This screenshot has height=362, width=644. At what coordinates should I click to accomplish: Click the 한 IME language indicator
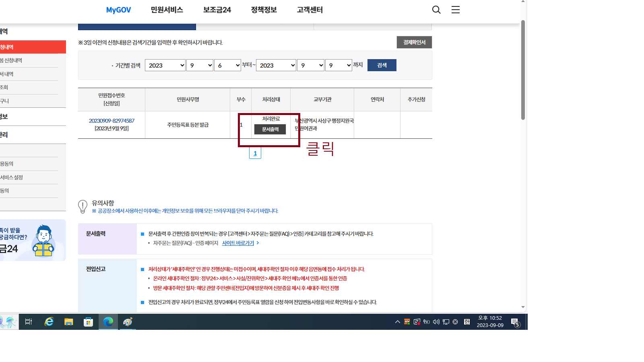click(x=467, y=322)
